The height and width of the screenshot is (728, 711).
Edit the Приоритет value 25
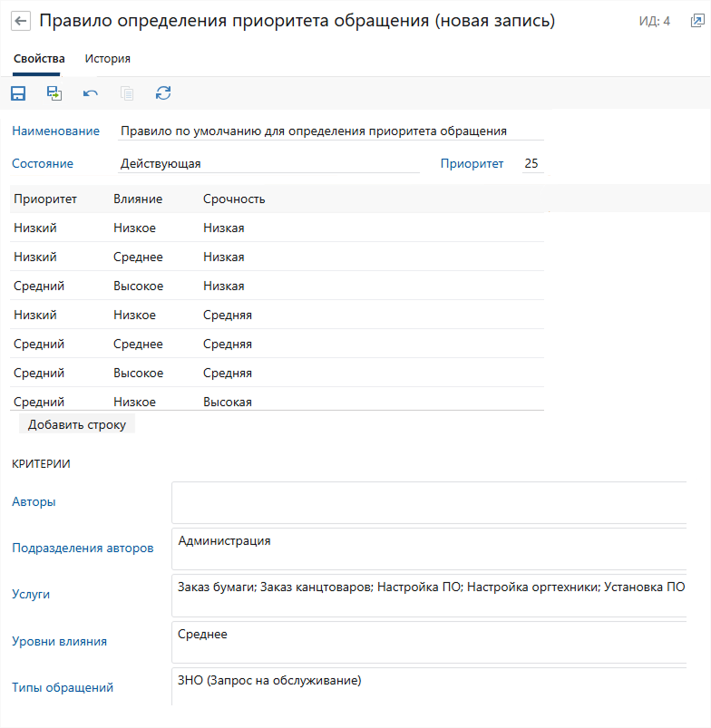coord(531,164)
